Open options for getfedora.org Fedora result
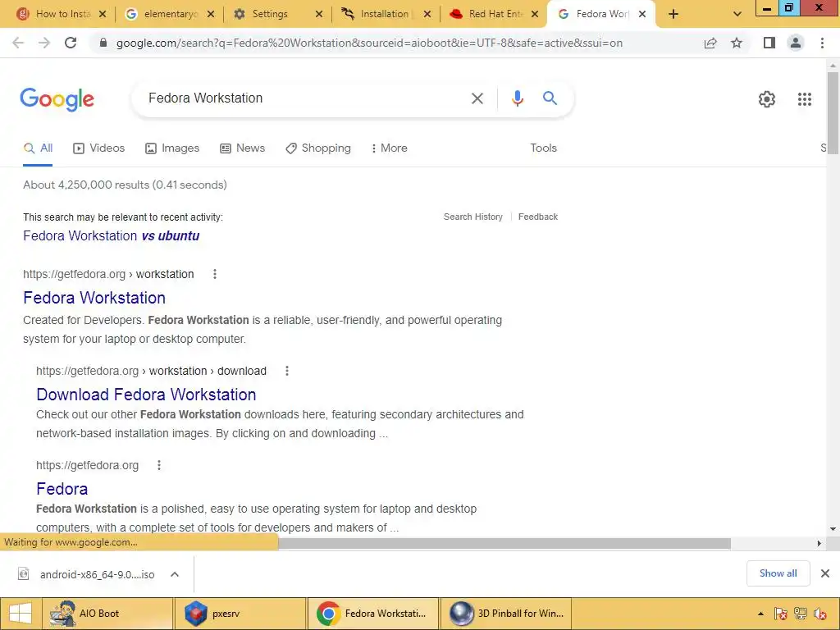This screenshot has height=630, width=840. point(159,465)
